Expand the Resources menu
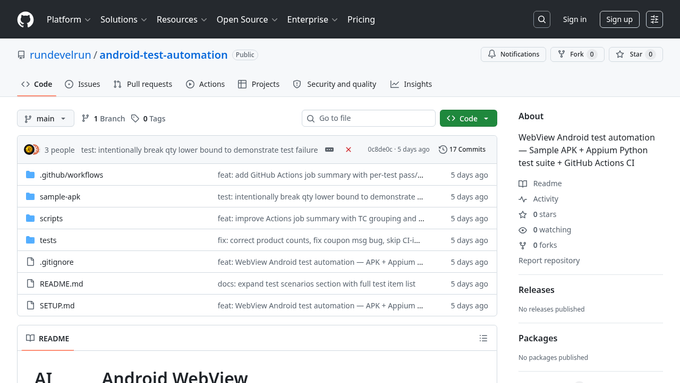Viewport: 680px width, 383px height. click(x=181, y=20)
